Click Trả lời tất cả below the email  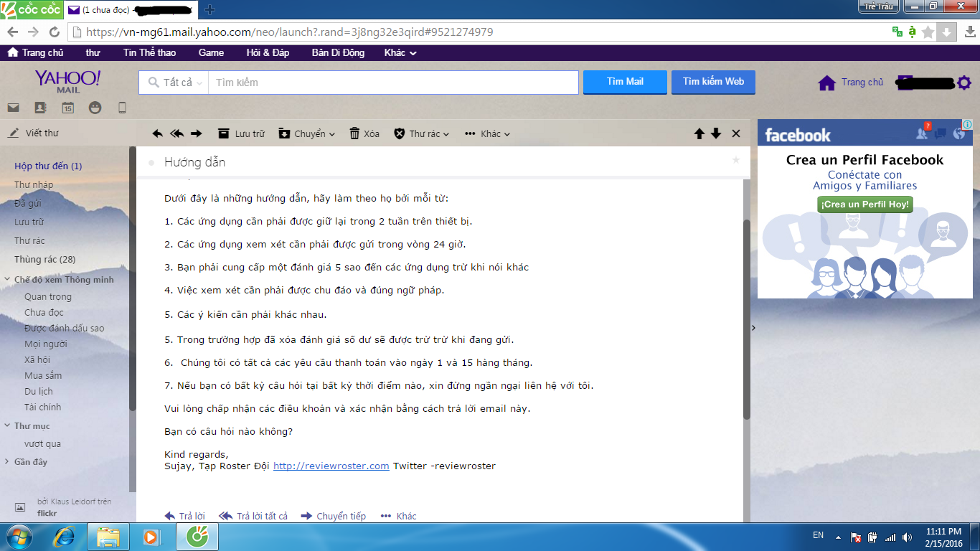pos(253,516)
